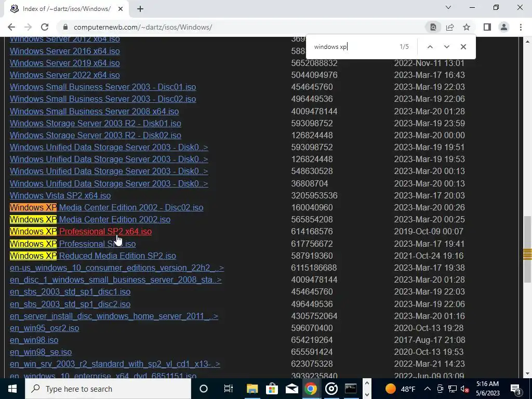Open Windows XP Media Center Edition 2002.iso

tap(90, 220)
